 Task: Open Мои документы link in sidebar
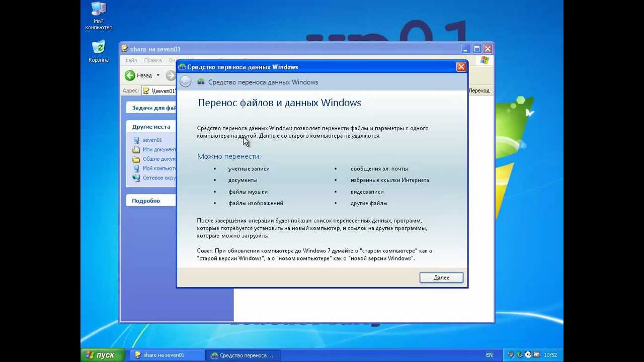pos(159,149)
